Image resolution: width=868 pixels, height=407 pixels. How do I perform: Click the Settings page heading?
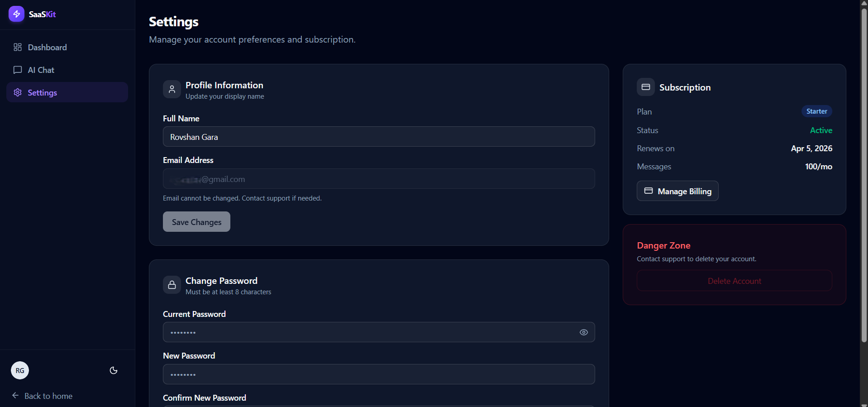[x=174, y=22]
